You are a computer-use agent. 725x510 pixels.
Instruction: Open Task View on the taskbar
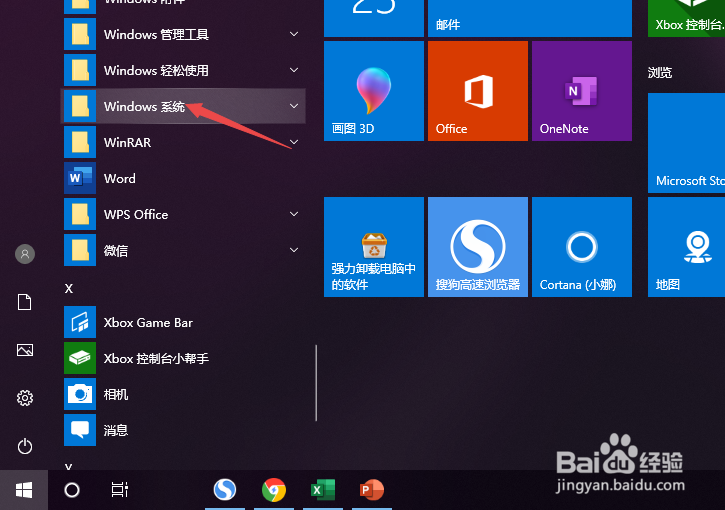pyautogui.click(x=120, y=490)
